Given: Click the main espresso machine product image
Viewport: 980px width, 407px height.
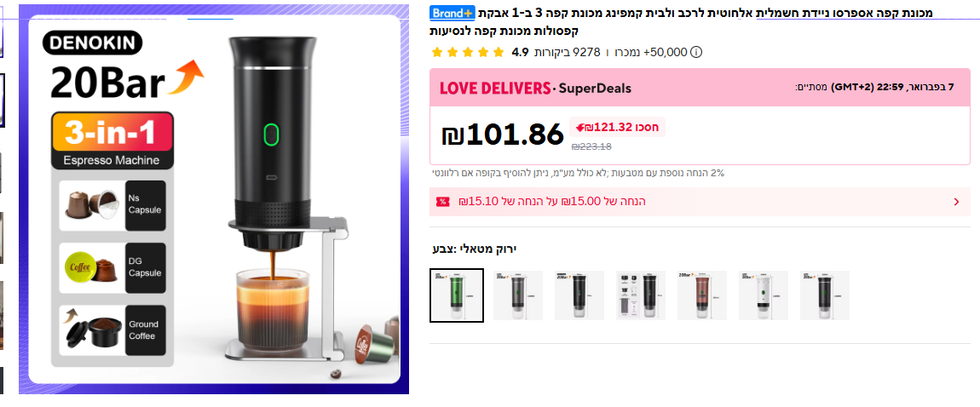Looking at the screenshot, I should (x=214, y=200).
